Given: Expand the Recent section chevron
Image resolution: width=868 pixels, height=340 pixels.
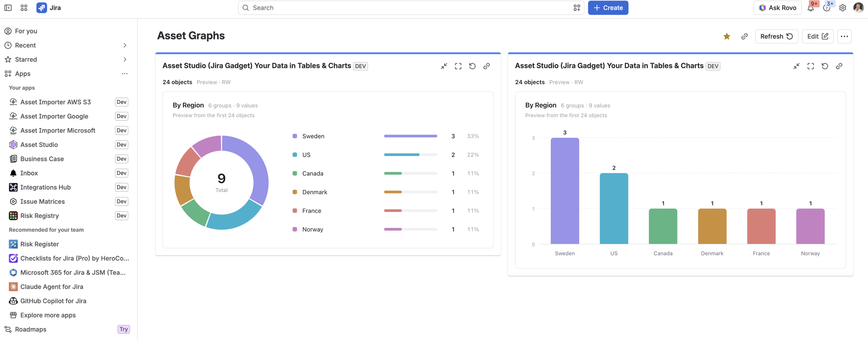Looking at the screenshot, I should coord(125,45).
